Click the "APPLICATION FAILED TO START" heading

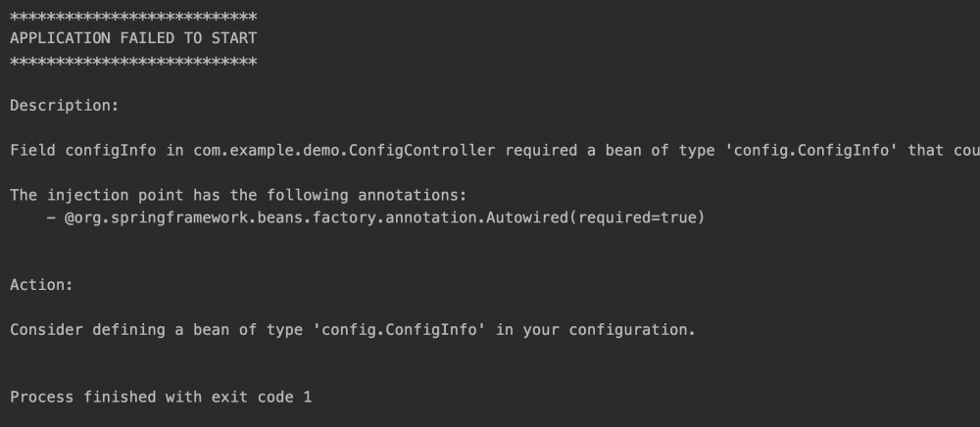pos(133,38)
